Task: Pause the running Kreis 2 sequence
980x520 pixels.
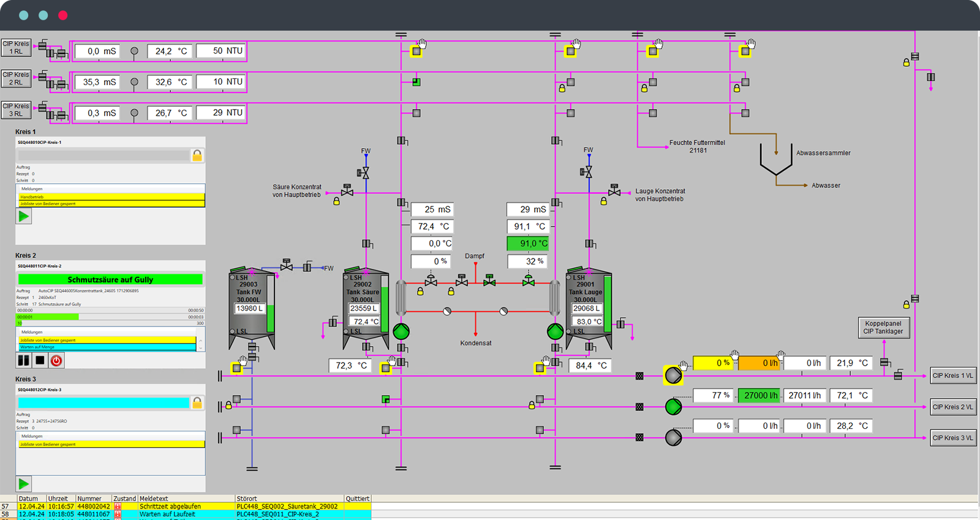Action: 23,361
